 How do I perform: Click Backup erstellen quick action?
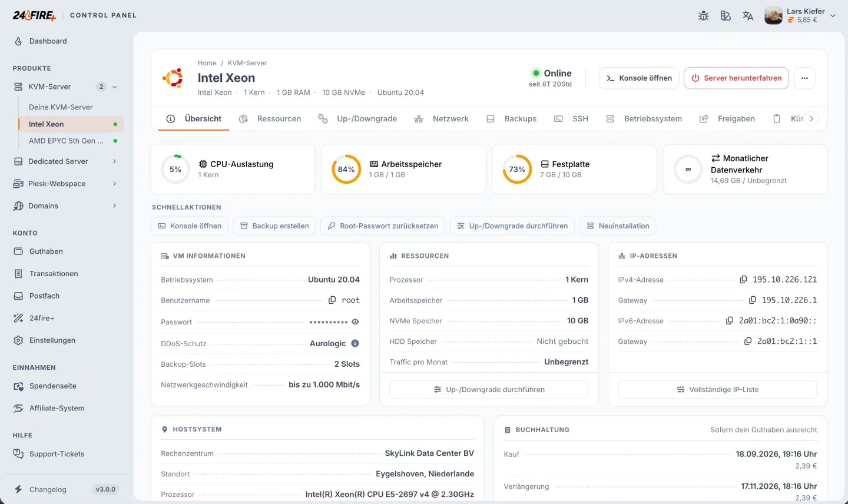tap(274, 226)
